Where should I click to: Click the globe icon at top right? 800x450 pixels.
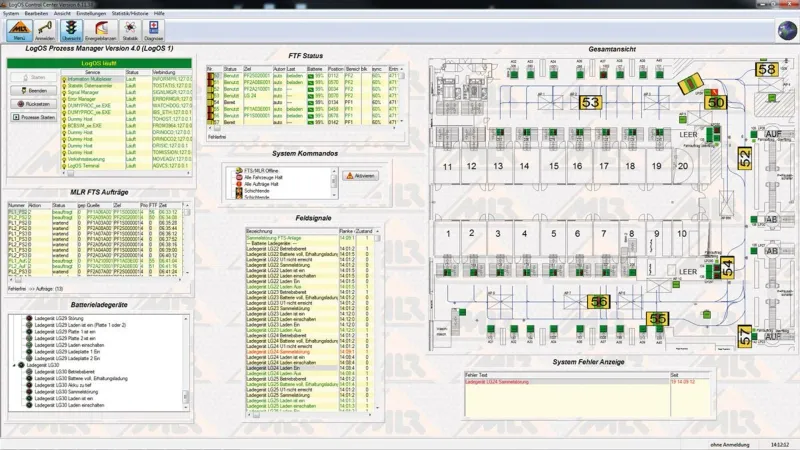click(x=787, y=31)
